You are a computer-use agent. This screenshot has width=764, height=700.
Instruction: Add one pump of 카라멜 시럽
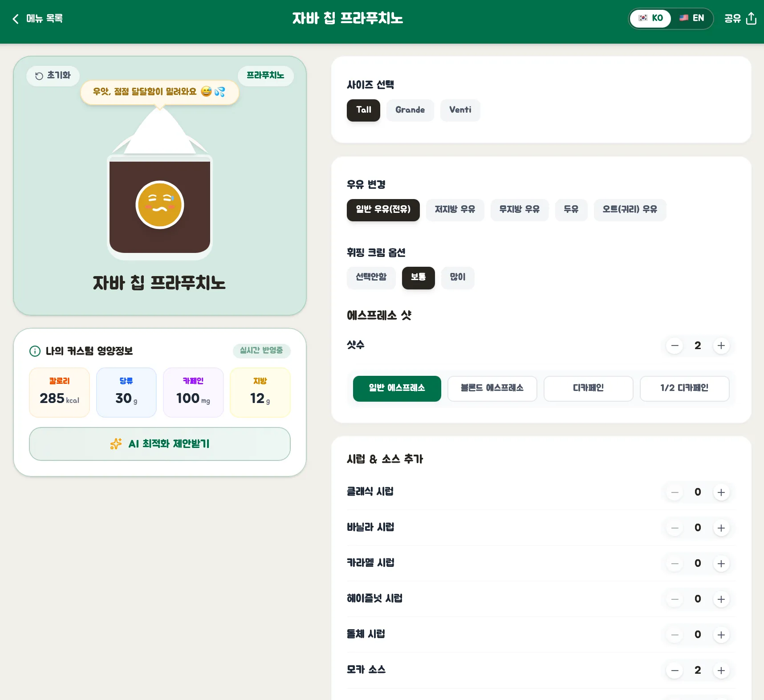[x=721, y=564]
